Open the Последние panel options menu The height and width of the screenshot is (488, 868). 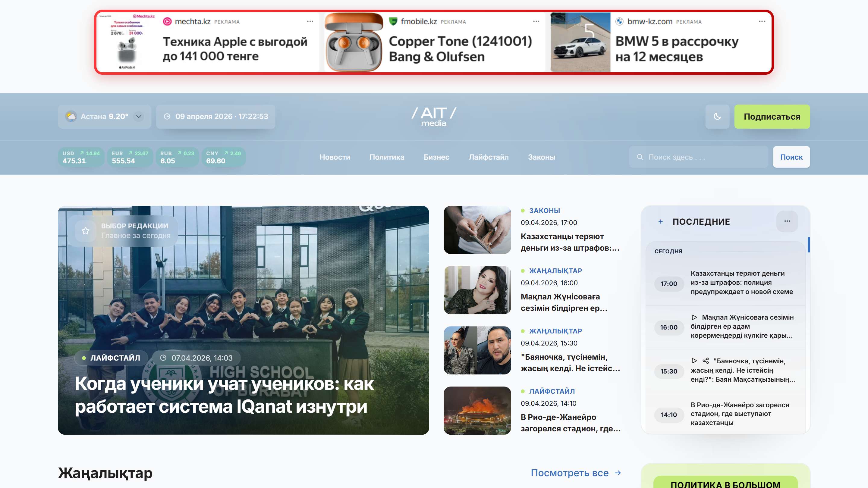tap(787, 221)
